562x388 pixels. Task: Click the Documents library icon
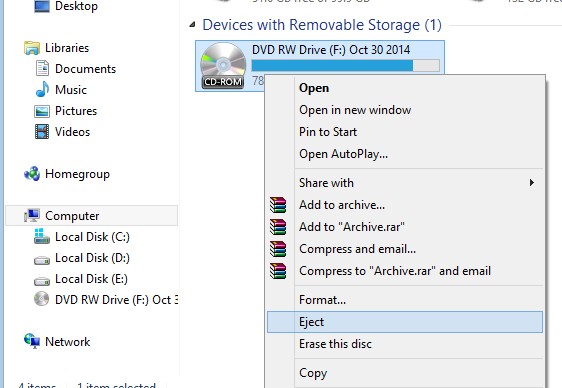point(42,68)
